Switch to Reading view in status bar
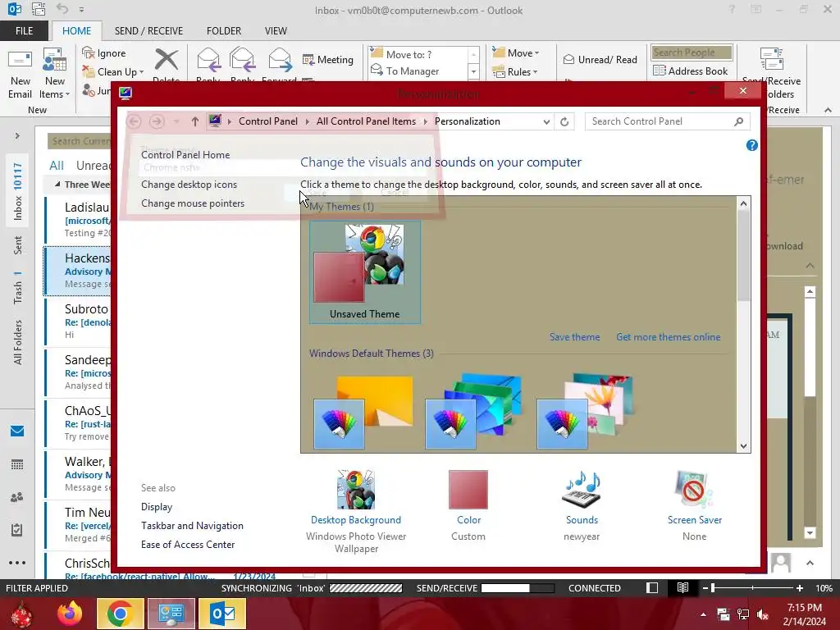This screenshot has height=630, width=840. pos(682,587)
